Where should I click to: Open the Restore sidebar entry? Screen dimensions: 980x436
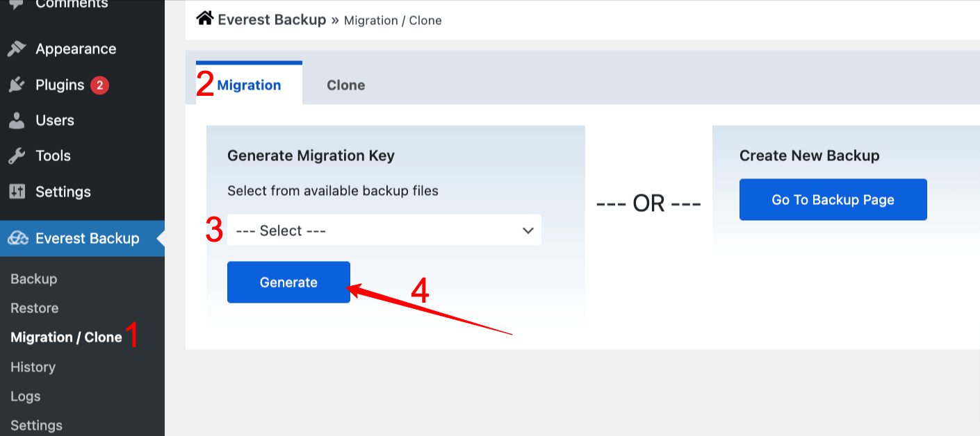(34, 308)
